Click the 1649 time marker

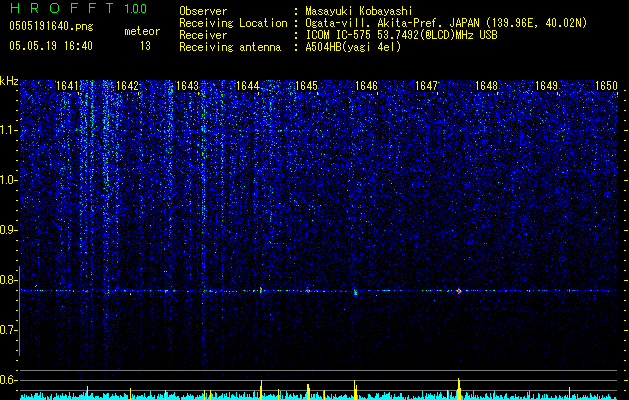[x=546, y=86]
